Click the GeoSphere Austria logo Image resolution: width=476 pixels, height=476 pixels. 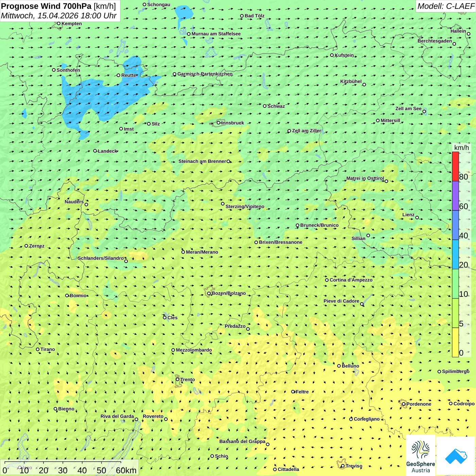421,456
